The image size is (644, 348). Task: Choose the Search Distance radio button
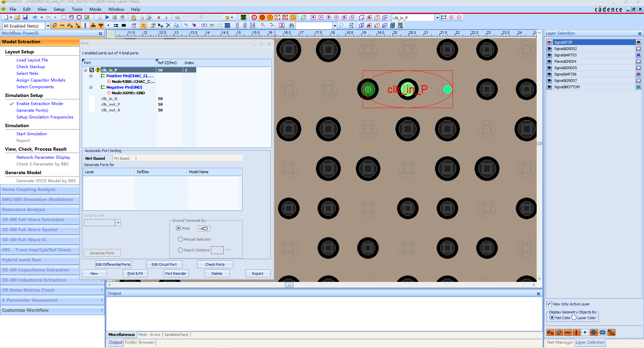(180, 250)
